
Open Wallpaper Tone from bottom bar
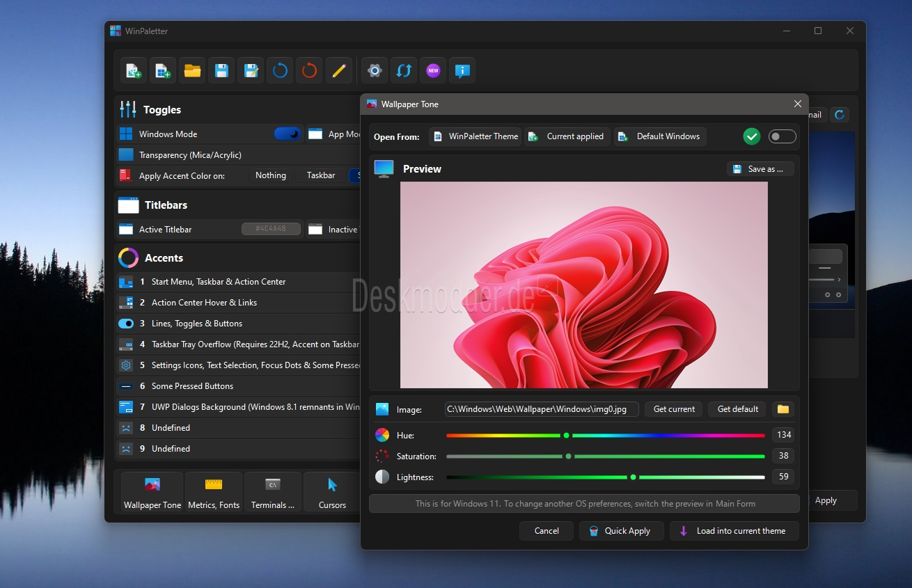coord(152,492)
